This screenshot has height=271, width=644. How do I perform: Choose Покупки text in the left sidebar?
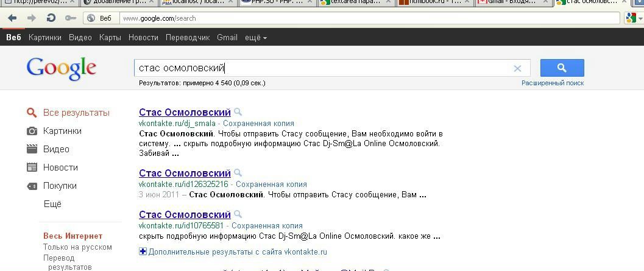(60, 186)
